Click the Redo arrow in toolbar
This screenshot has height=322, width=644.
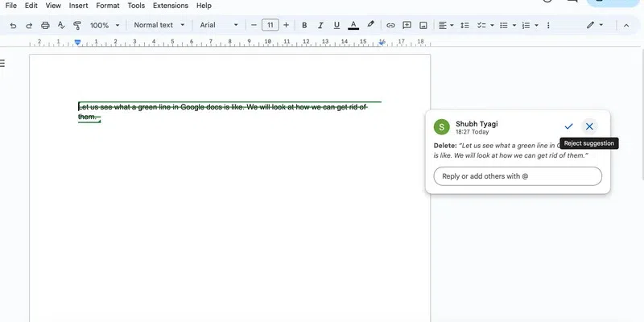coord(29,26)
